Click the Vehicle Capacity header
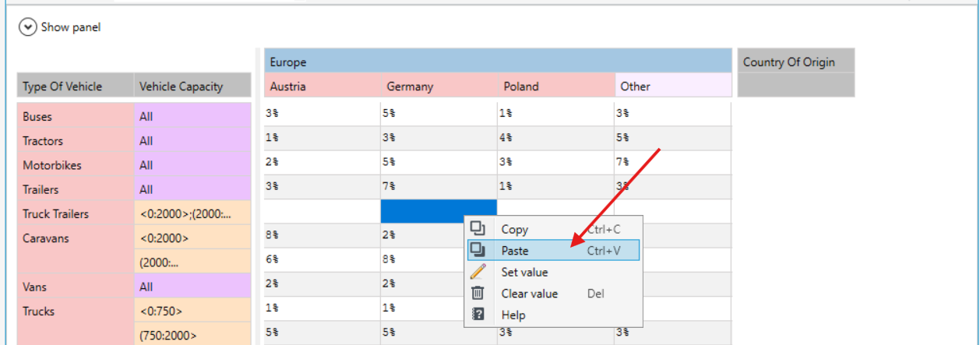Screen dimensions: 980x345 pyautogui.click(x=192, y=86)
